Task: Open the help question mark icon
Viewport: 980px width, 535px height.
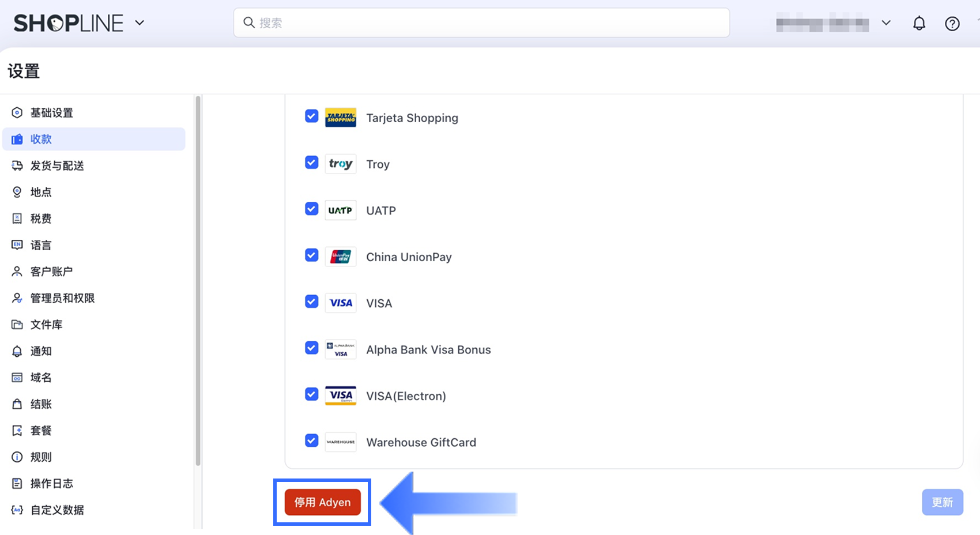Action: coord(952,24)
